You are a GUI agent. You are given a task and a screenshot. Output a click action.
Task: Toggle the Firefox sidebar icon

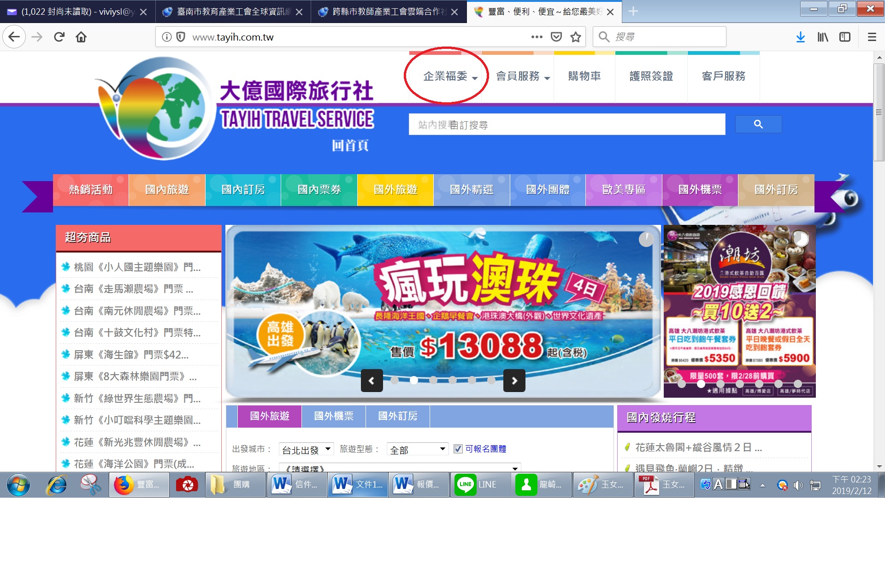click(x=845, y=37)
